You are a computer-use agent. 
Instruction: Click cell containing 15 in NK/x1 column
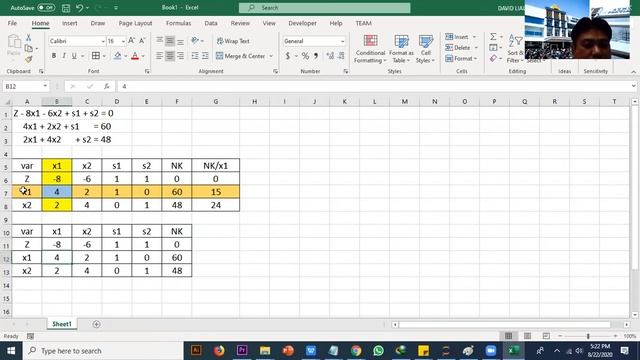pos(216,192)
